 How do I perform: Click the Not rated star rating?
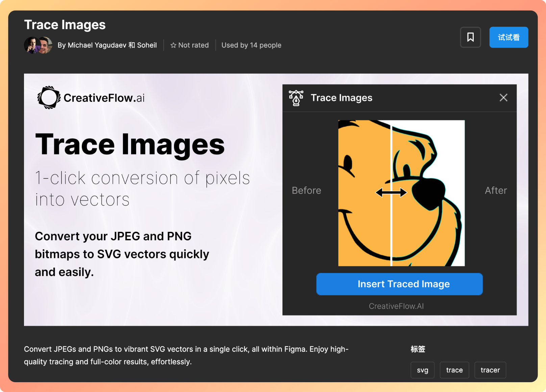[x=190, y=45]
